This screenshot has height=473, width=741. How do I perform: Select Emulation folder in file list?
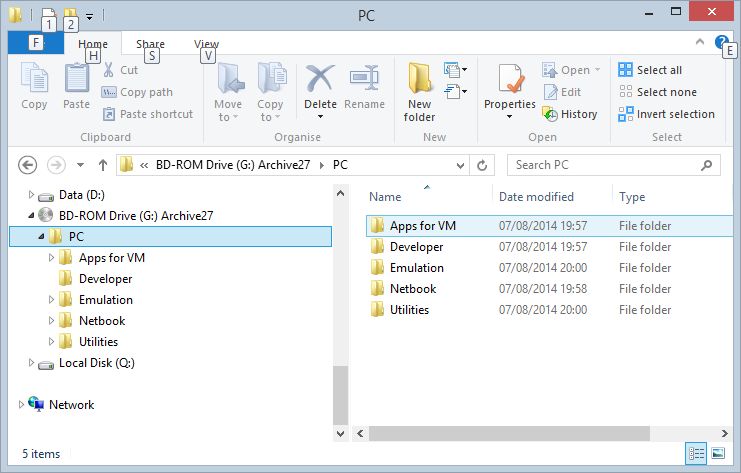(549, 268)
